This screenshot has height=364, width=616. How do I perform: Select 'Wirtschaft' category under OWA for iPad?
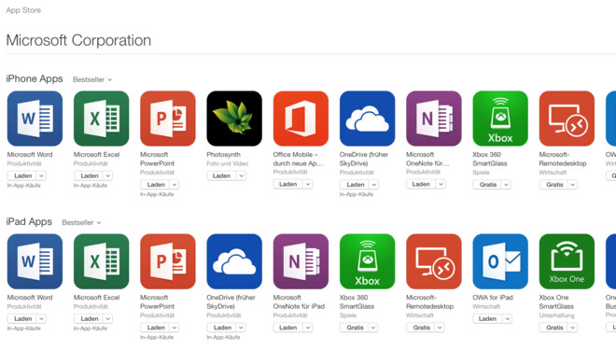[486, 307]
